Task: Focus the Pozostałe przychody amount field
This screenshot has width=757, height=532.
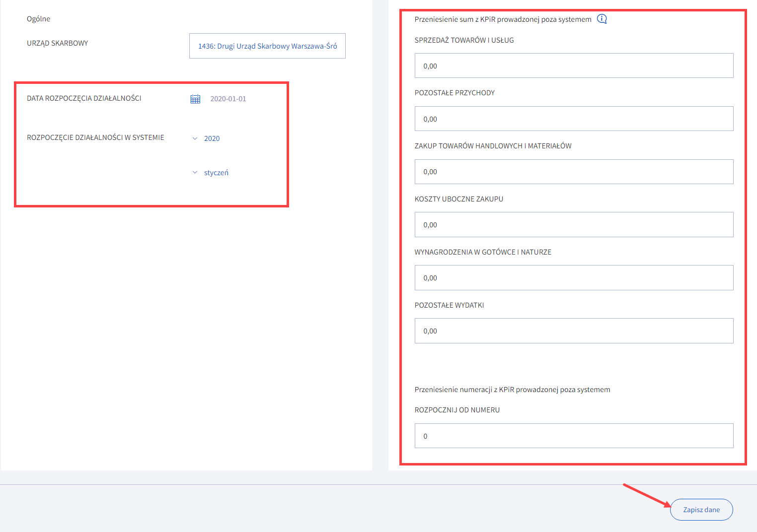Action: (574, 119)
